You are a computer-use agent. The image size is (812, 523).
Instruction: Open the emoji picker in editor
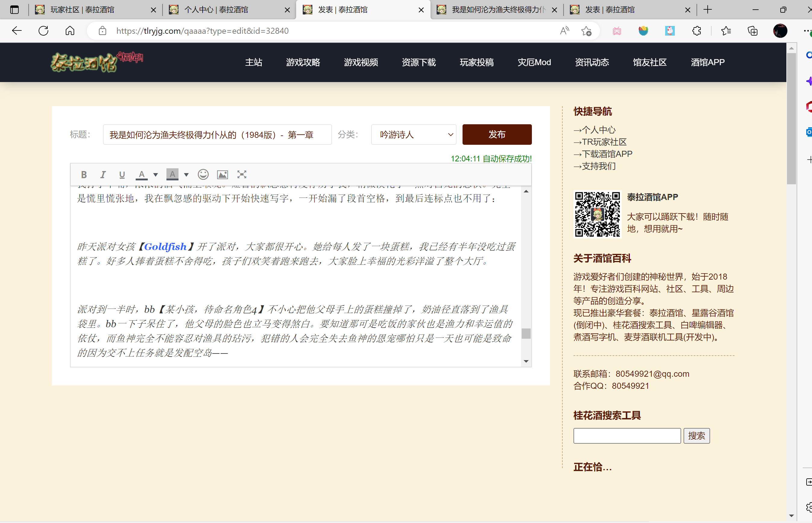[203, 175]
